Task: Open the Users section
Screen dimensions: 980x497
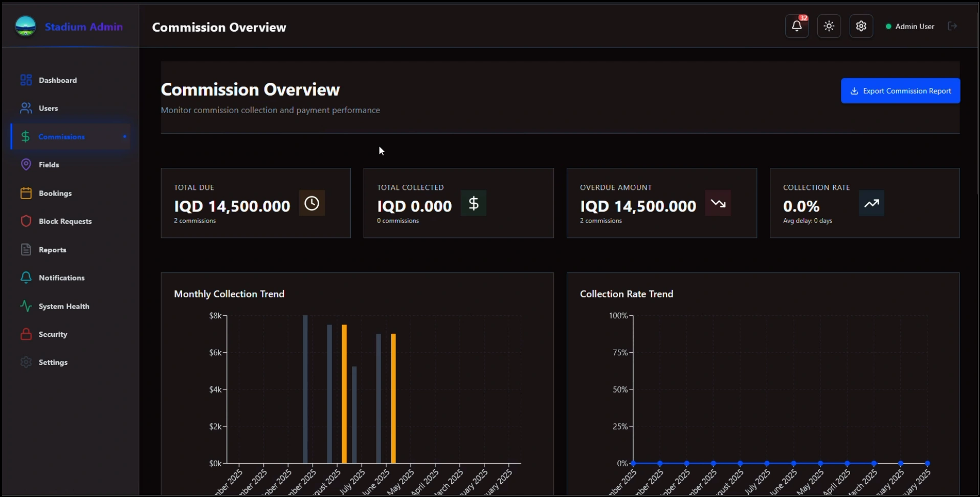Action: [x=47, y=108]
